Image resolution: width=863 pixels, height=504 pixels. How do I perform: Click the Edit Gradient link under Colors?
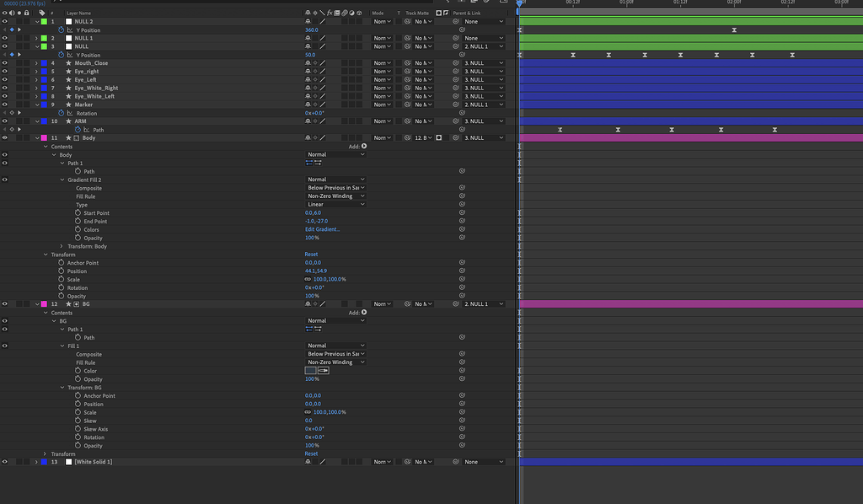pyautogui.click(x=322, y=228)
